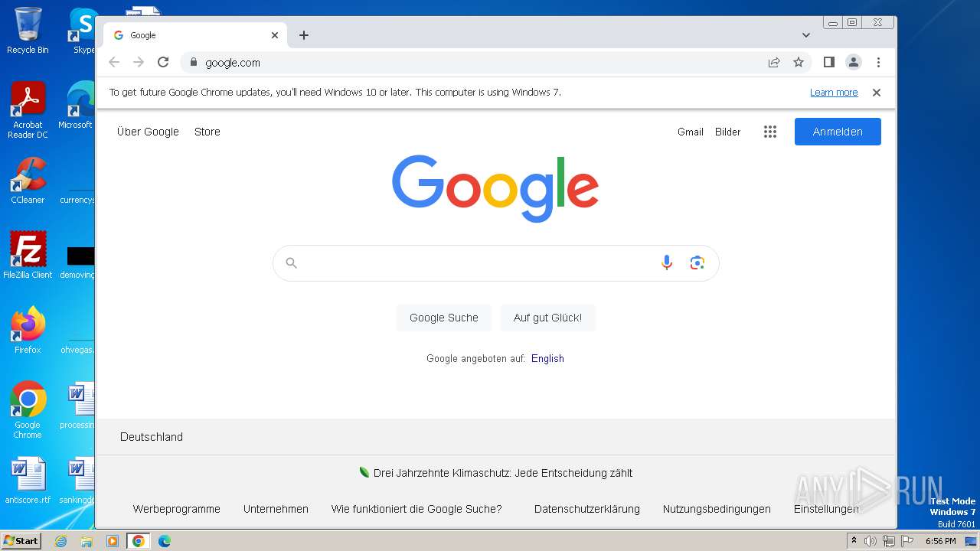Open the Chrome side panel icon
980x551 pixels.
[828, 62]
